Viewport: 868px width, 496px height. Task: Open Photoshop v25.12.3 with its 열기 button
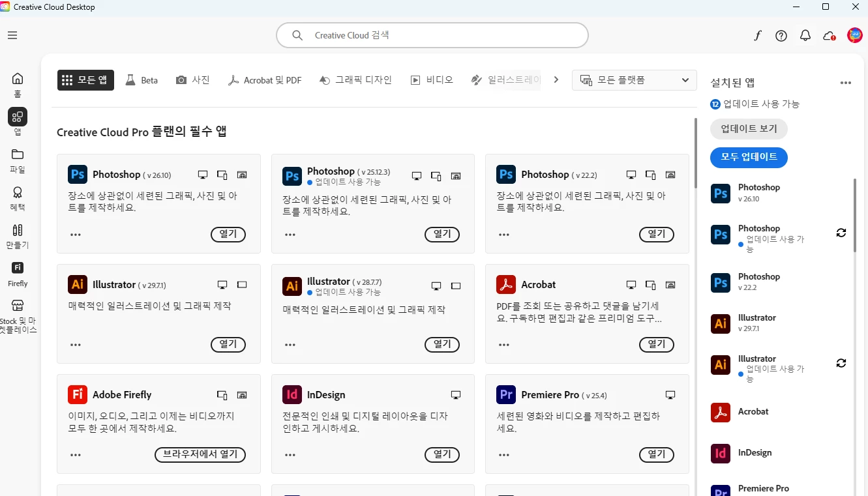pyautogui.click(x=442, y=234)
